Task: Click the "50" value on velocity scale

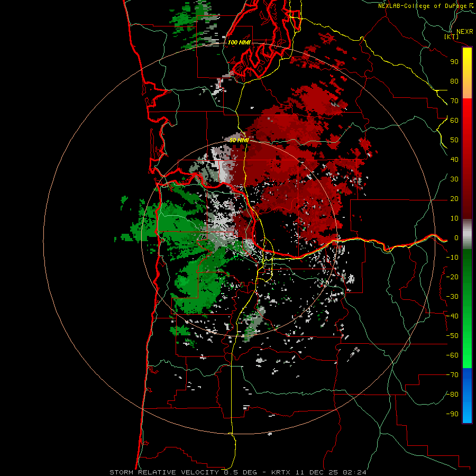Action: click(x=454, y=140)
